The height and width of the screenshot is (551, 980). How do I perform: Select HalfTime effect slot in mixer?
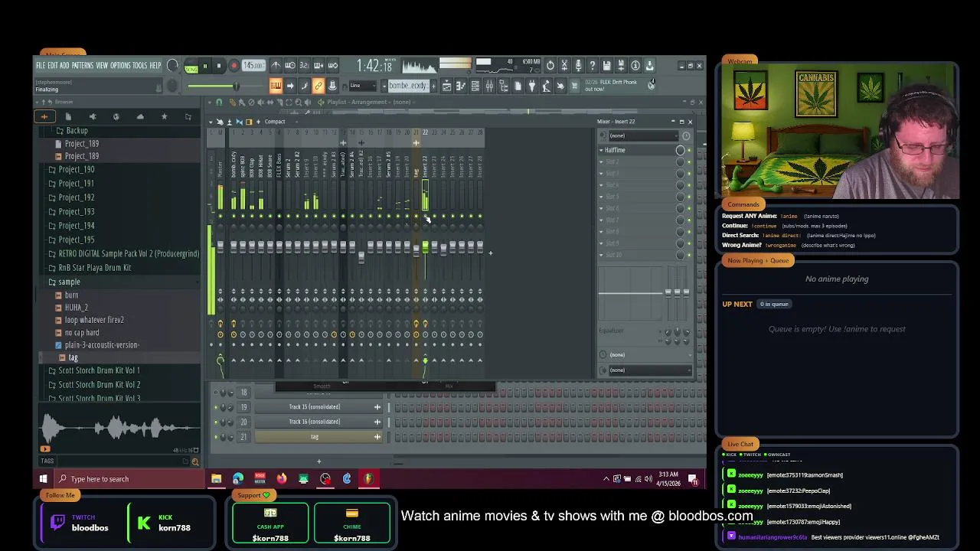tap(637, 150)
